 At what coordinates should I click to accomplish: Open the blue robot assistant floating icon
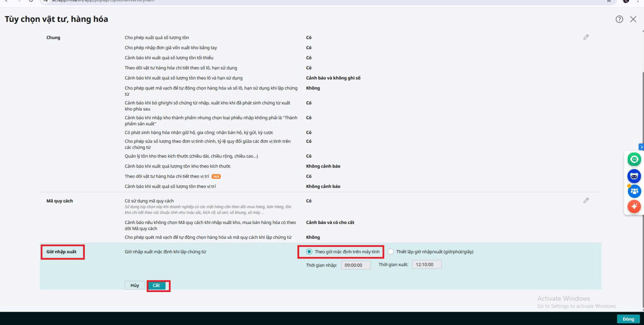634,176
